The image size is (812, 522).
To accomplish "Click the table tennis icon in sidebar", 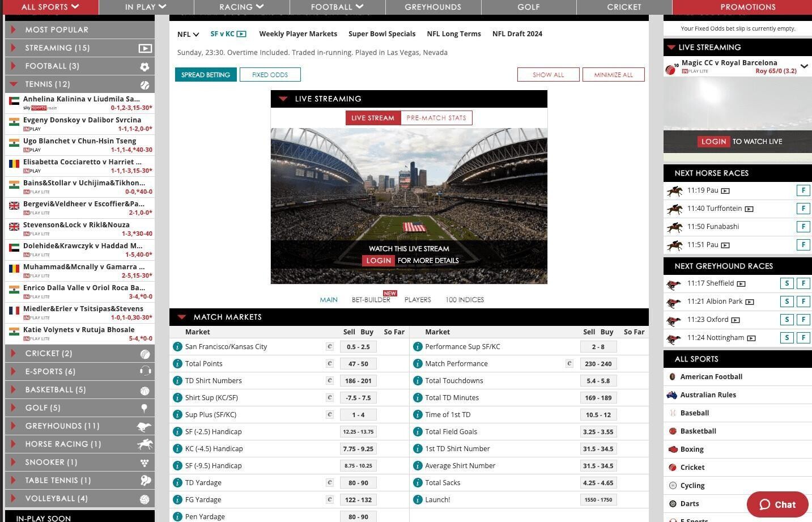I will click(145, 481).
